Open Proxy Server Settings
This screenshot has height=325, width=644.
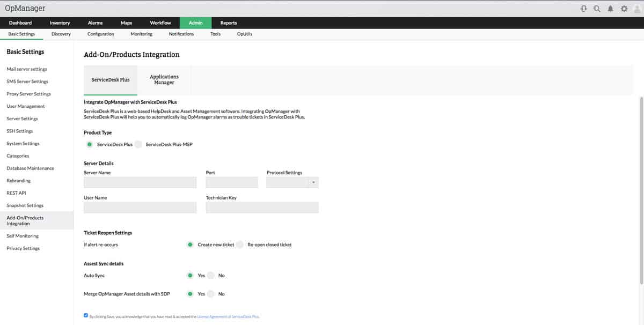click(29, 94)
